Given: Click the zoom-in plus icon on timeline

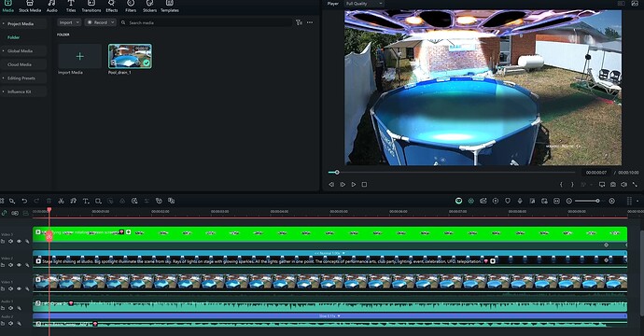Looking at the screenshot, I should pyautogui.click(x=611, y=201).
